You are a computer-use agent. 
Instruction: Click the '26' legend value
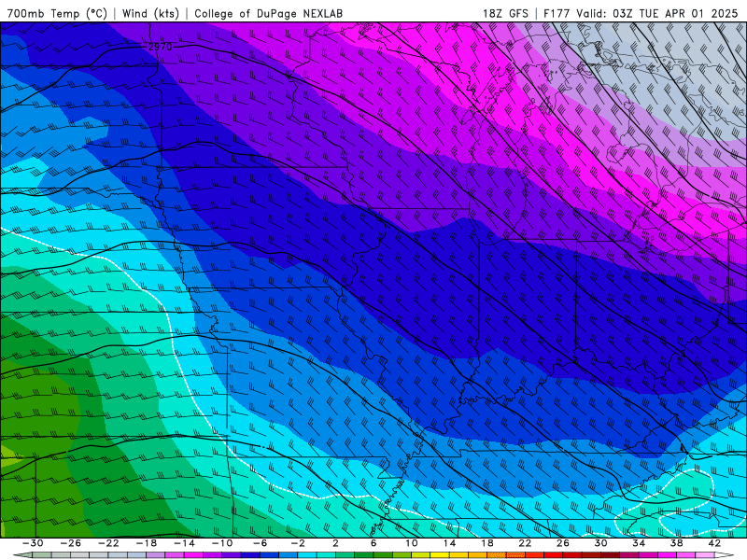(x=563, y=543)
